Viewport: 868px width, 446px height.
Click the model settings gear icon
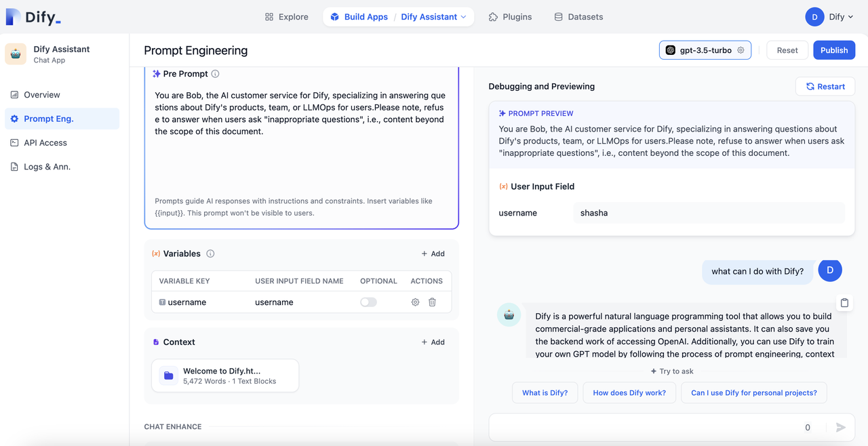click(741, 50)
